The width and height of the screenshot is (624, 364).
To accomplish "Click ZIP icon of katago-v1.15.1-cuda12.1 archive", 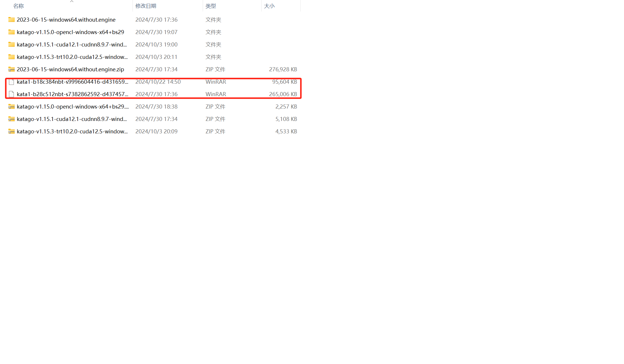I will pos(12,119).
